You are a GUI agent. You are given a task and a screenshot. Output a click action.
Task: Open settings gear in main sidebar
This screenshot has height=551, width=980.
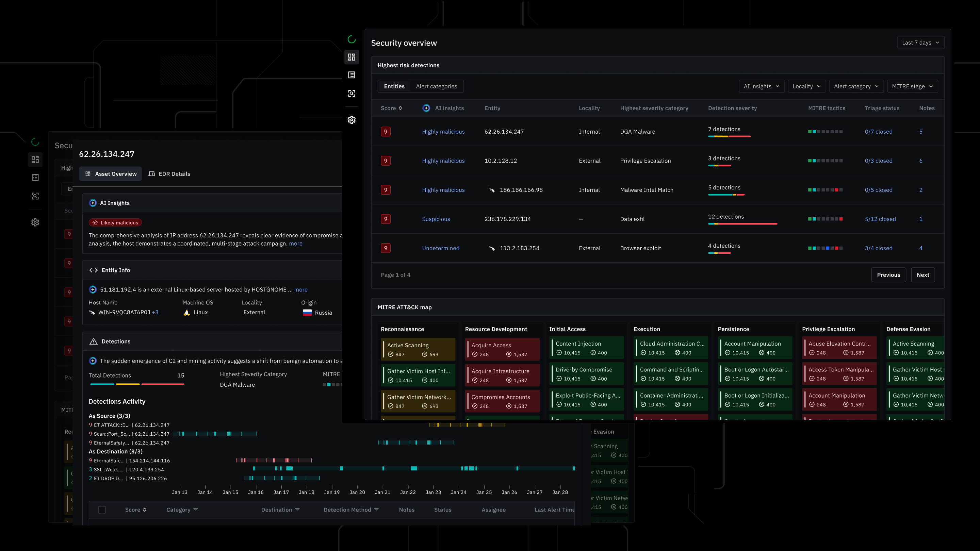point(352,120)
